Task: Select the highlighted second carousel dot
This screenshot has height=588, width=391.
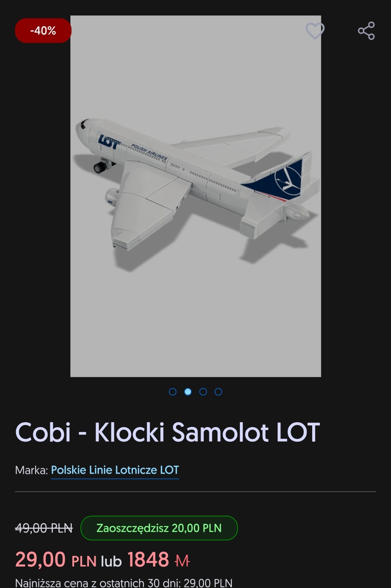Action: (x=188, y=392)
